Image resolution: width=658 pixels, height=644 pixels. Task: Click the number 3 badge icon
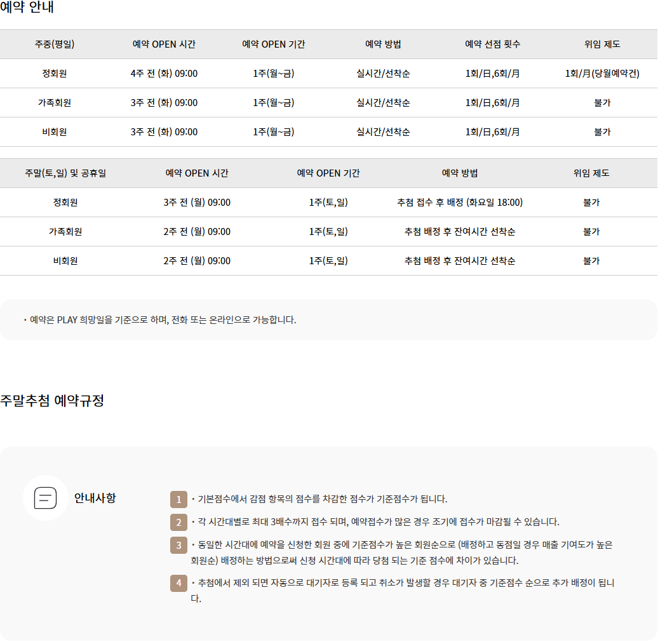[178, 545]
